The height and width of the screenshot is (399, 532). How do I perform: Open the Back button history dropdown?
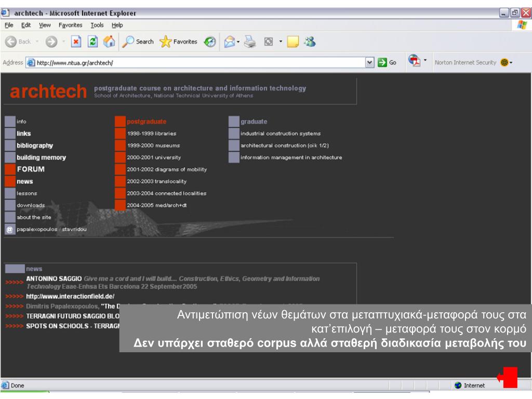coord(37,42)
